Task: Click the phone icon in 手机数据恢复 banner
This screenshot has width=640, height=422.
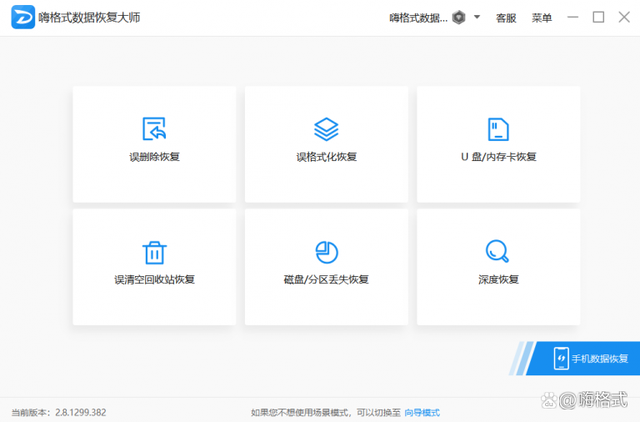Action: pos(561,358)
